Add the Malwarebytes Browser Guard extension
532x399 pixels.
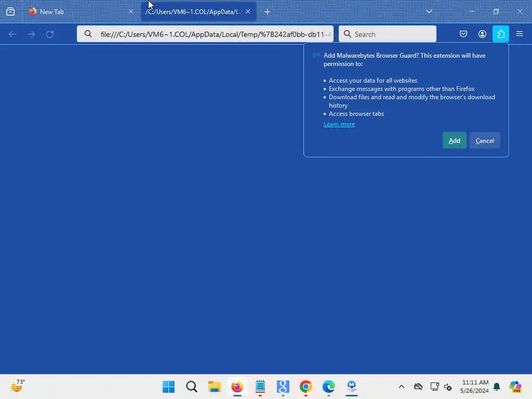click(454, 140)
